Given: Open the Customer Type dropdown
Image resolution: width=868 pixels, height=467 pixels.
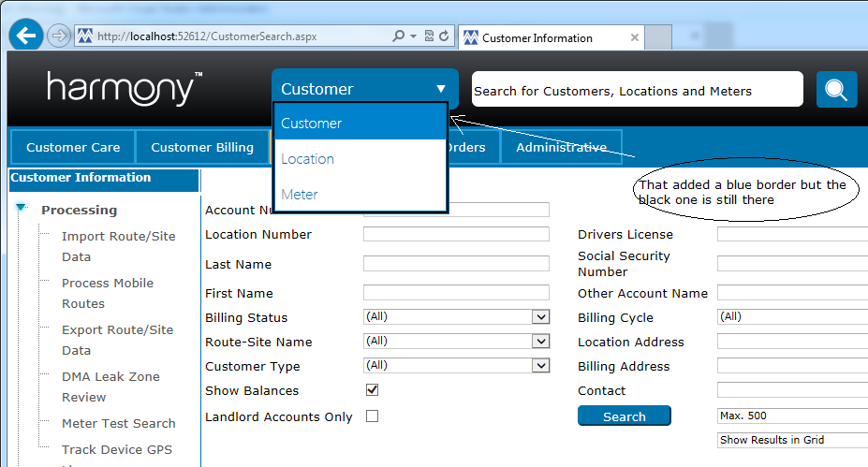Looking at the screenshot, I should (540, 366).
